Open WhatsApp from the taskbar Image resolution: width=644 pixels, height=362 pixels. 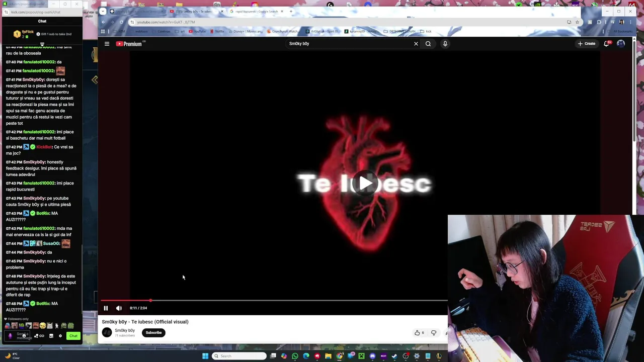pos(295,356)
